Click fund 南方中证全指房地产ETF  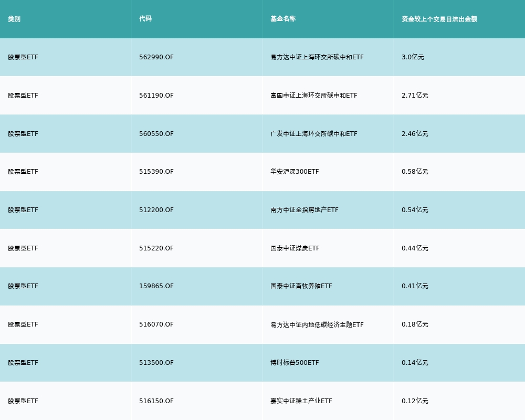(304, 210)
